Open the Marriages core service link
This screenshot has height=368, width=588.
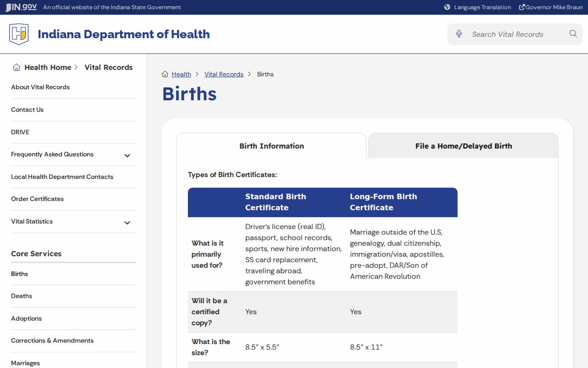point(25,363)
